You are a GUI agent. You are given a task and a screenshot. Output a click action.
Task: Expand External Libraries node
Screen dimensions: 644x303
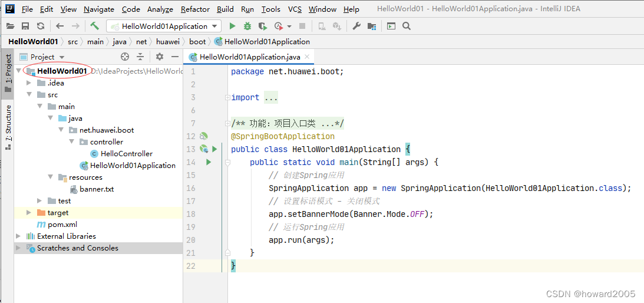[18, 236]
